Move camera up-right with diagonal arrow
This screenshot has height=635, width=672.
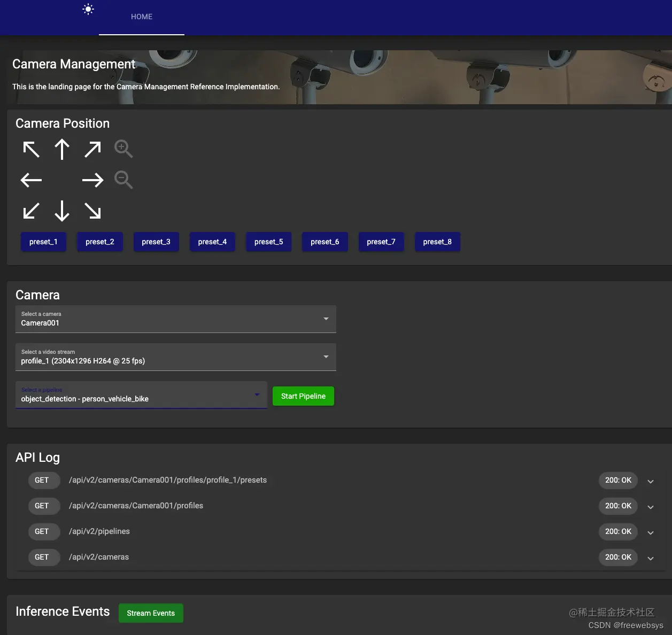pyautogui.click(x=92, y=149)
